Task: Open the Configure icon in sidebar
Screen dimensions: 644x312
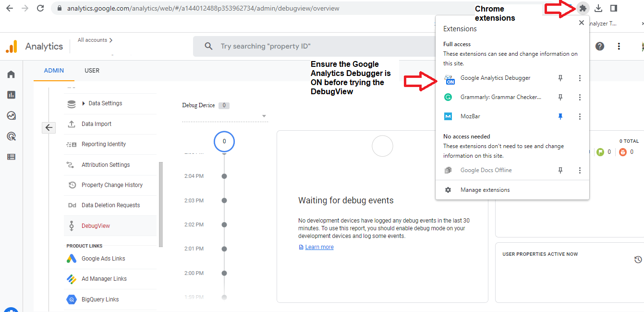Action: coord(11,157)
